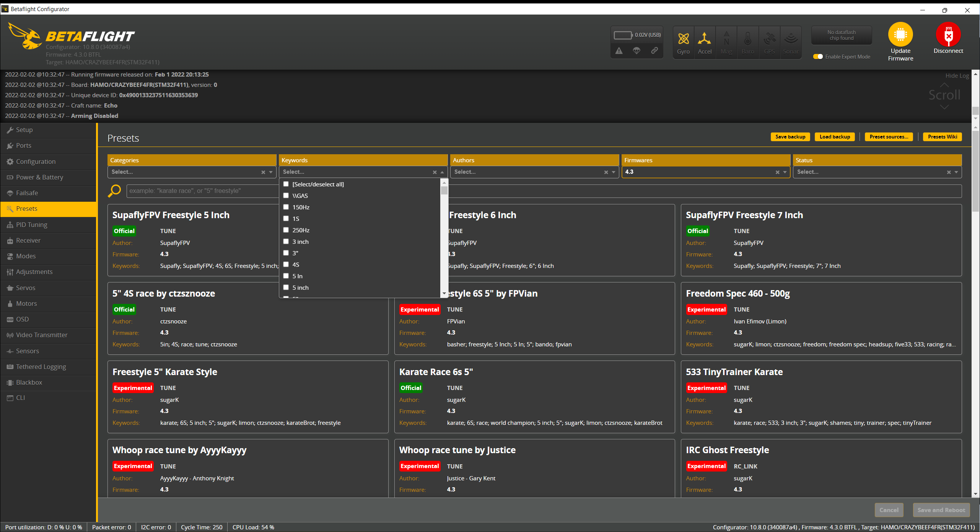This screenshot has height=532, width=980.
Task: Click the preset search magnifier icon
Action: click(114, 191)
